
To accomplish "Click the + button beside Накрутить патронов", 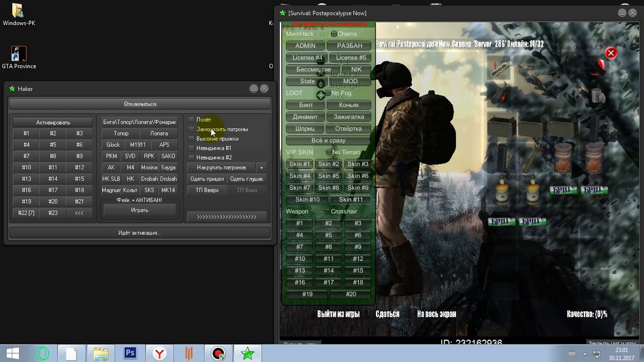I will pyautogui.click(x=261, y=167).
